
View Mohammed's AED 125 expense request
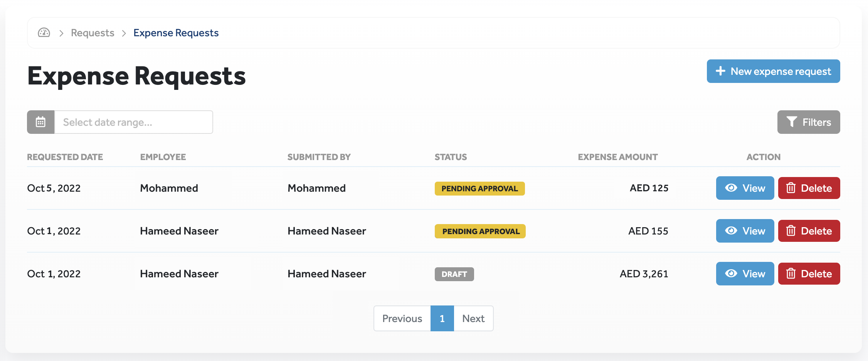click(745, 188)
